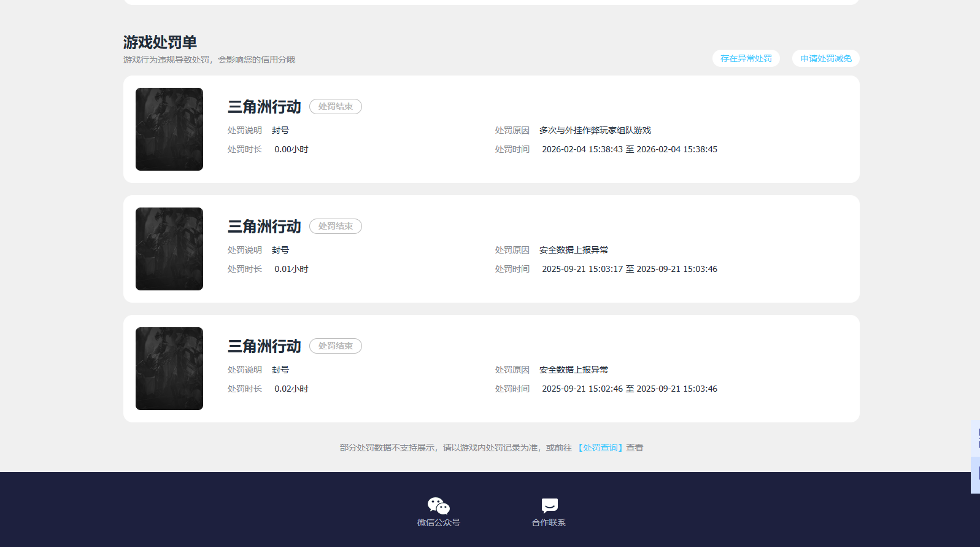Viewport: 980px width, 547px height.
Task: Select the 0.01小时 duration value
Action: click(x=291, y=269)
